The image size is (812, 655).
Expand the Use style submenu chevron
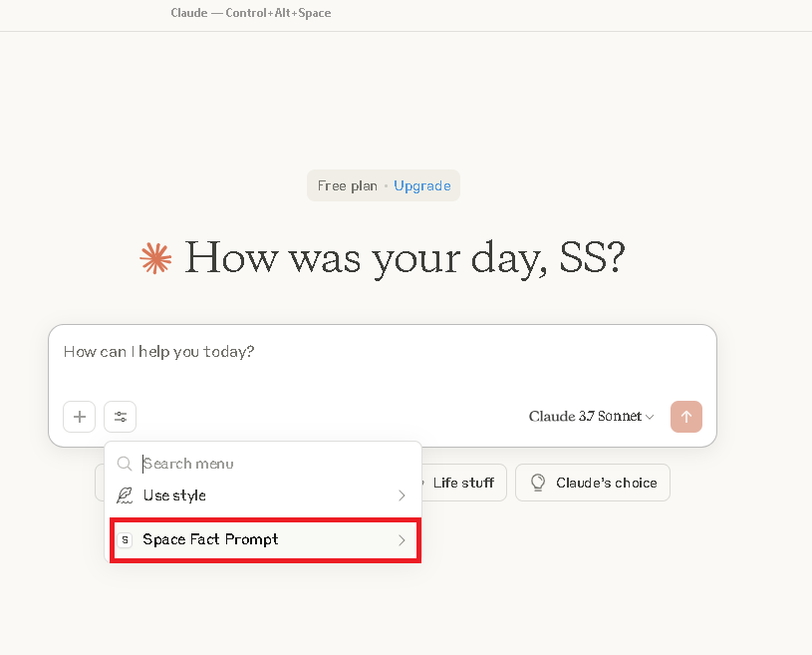pyautogui.click(x=402, y=495)
